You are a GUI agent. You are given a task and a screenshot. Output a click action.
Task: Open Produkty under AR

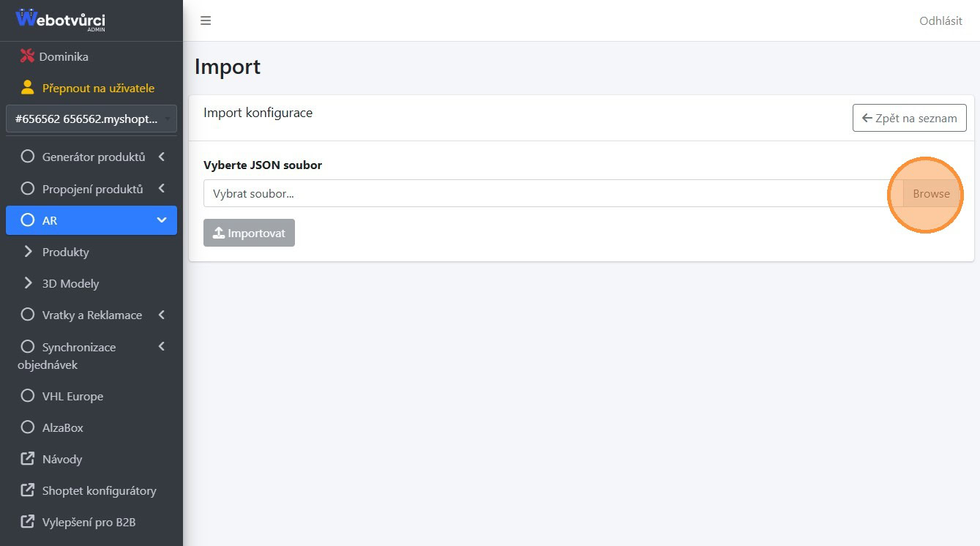pyautogui.click(x=91, y=252)
